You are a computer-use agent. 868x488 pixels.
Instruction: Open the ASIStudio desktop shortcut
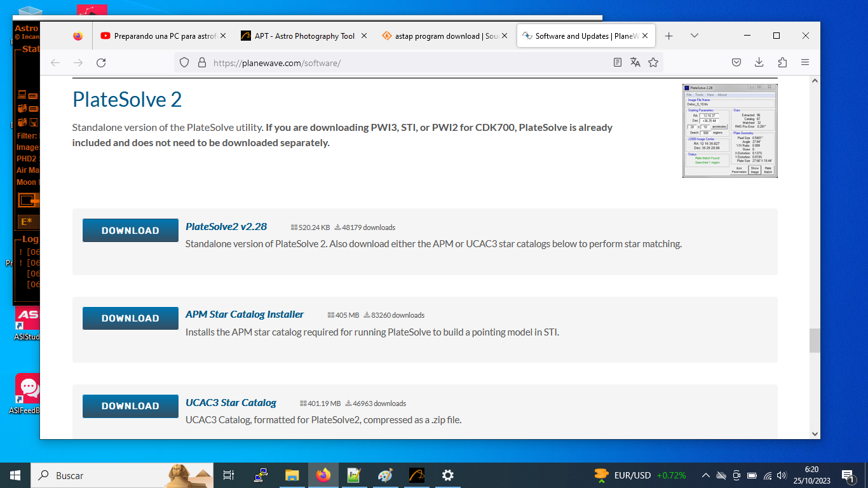[27, 323]
